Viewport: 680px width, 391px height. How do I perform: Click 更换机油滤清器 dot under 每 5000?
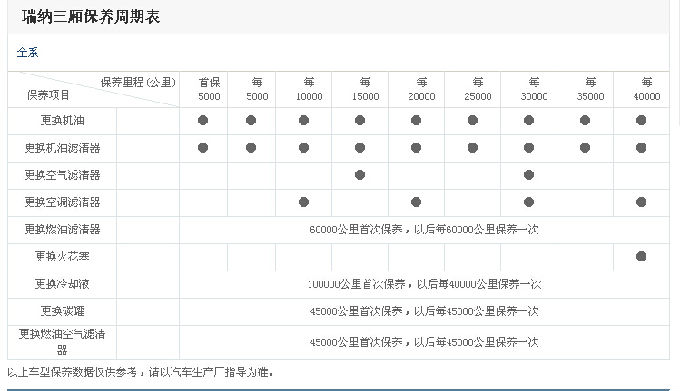(251, 148)
